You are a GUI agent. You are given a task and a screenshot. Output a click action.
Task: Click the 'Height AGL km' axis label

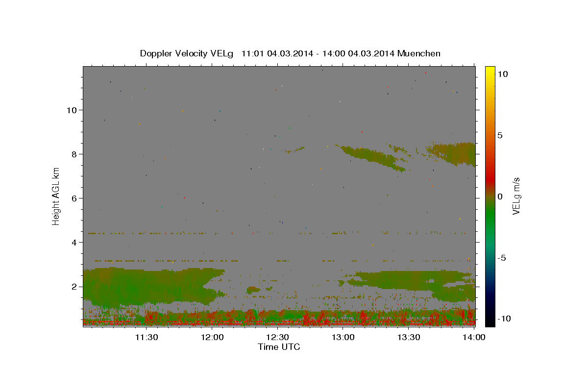[x=56, y=196]
